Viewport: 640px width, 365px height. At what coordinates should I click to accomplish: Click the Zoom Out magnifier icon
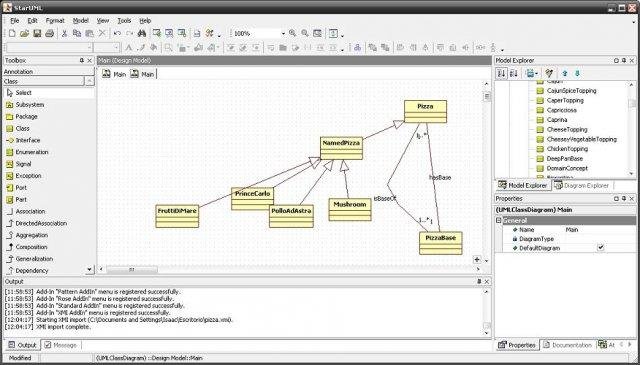tap(305, 33)
